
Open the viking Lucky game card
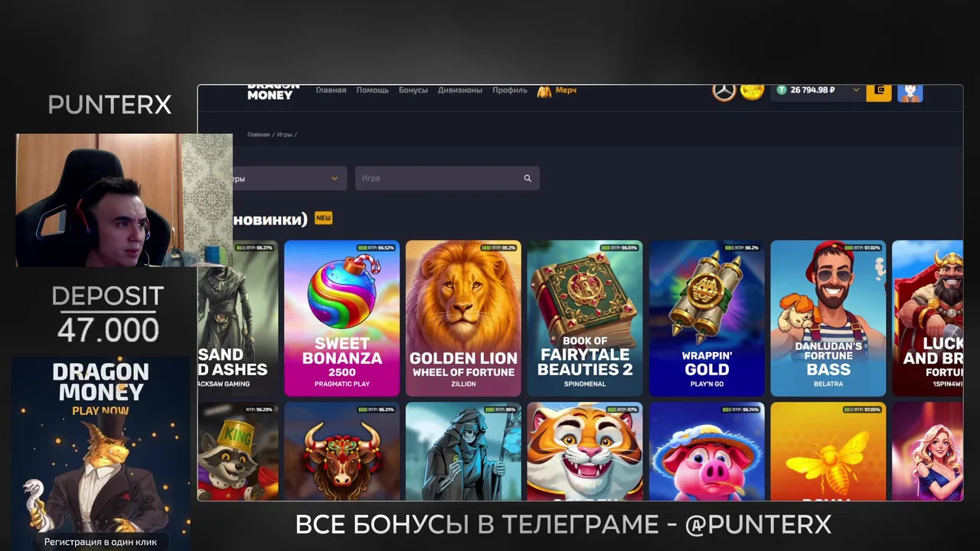coord(927,318)
